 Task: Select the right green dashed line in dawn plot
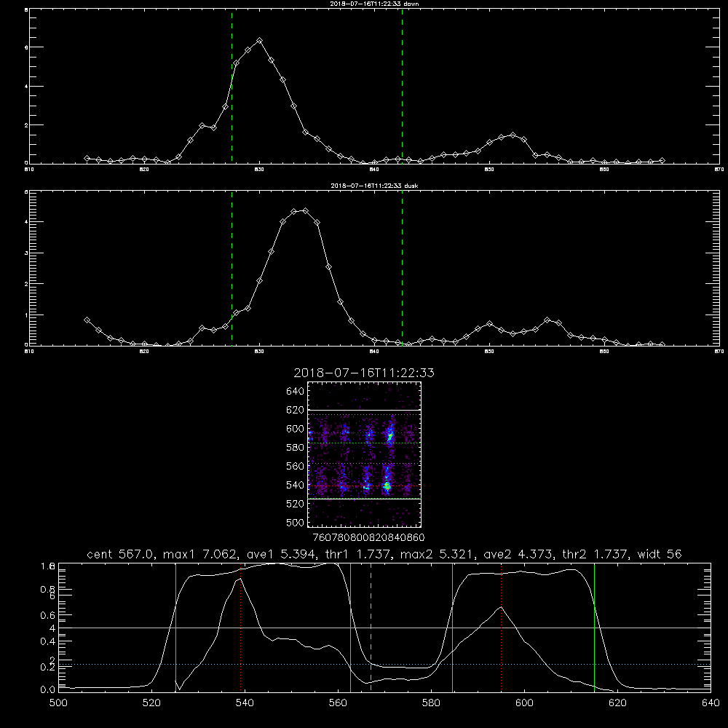[x=402, y=87]
